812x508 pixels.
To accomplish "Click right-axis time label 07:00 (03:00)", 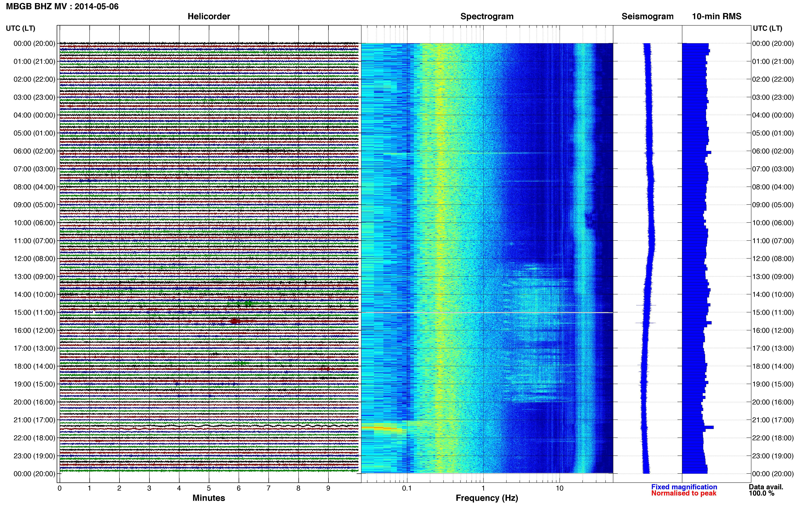I will tap(773, 169).
